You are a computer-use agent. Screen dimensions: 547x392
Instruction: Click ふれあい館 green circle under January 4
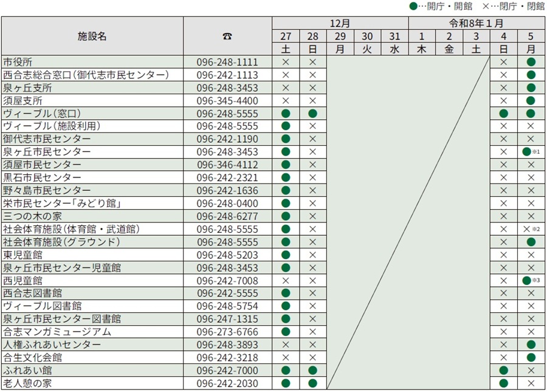[x=503, y=371]
